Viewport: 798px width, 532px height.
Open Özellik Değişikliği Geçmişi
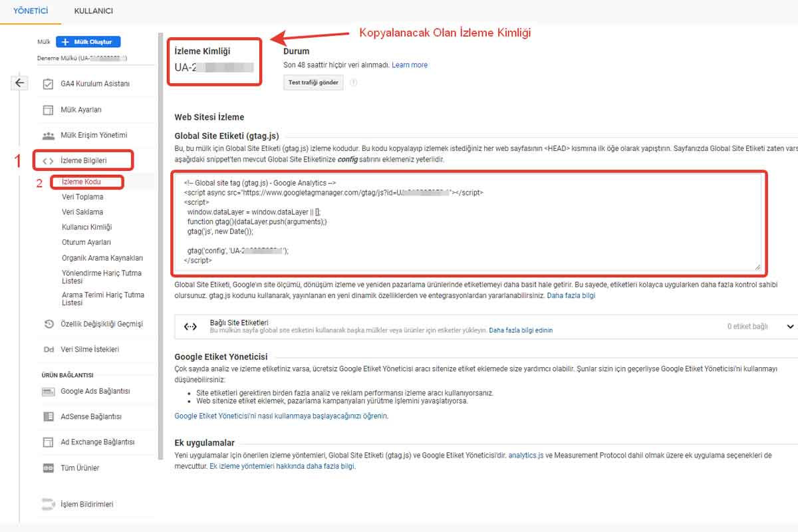tap(102, 324)
